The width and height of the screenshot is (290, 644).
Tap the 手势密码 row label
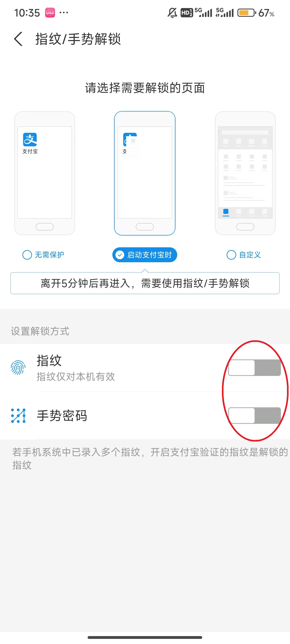pos(62,416)
